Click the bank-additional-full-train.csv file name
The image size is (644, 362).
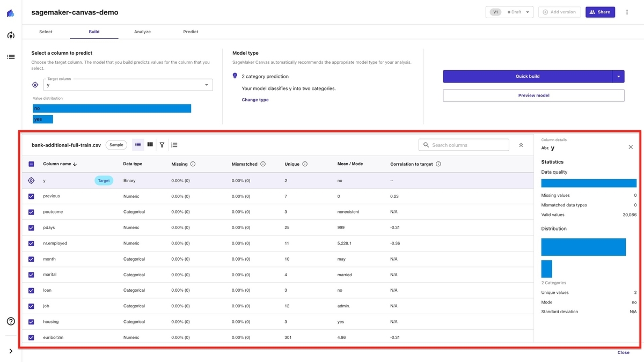point(66,145)
